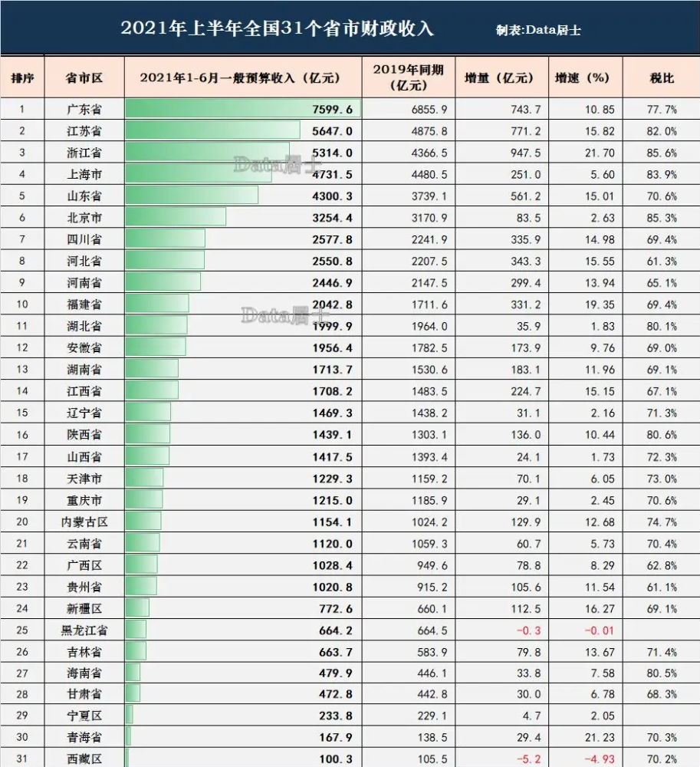The image size is (700, 767).
Task: Click the red growth value -0.01
Action: coord(600,630)
